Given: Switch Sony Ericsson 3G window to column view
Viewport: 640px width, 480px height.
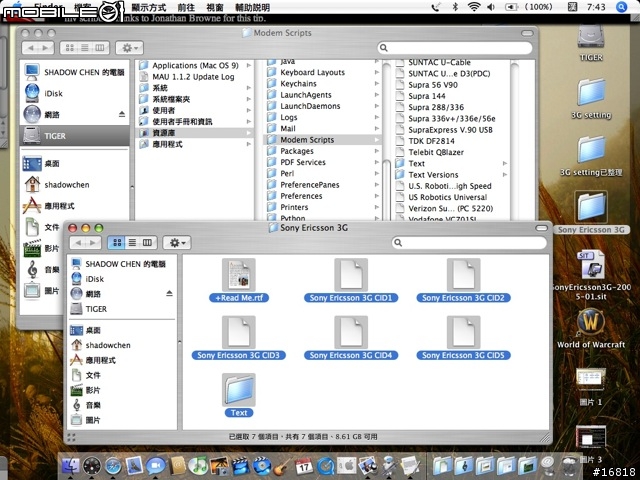Looking at the screenshot, I should (147, 243).
